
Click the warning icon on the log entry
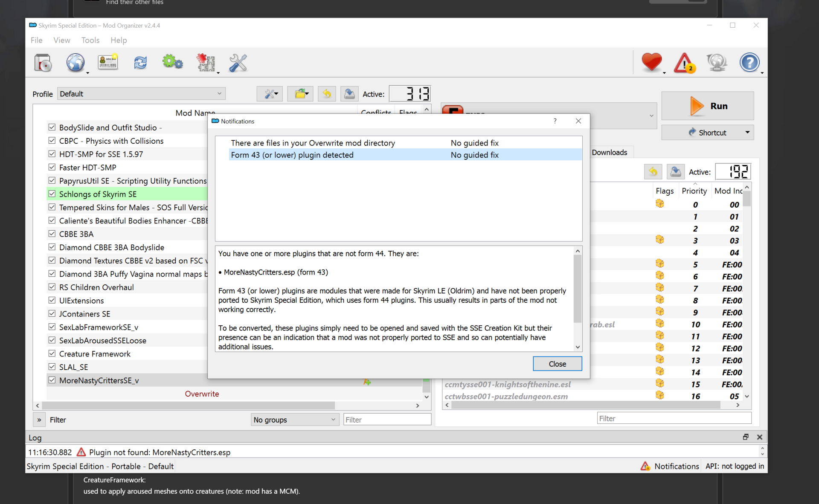[81, 452]
